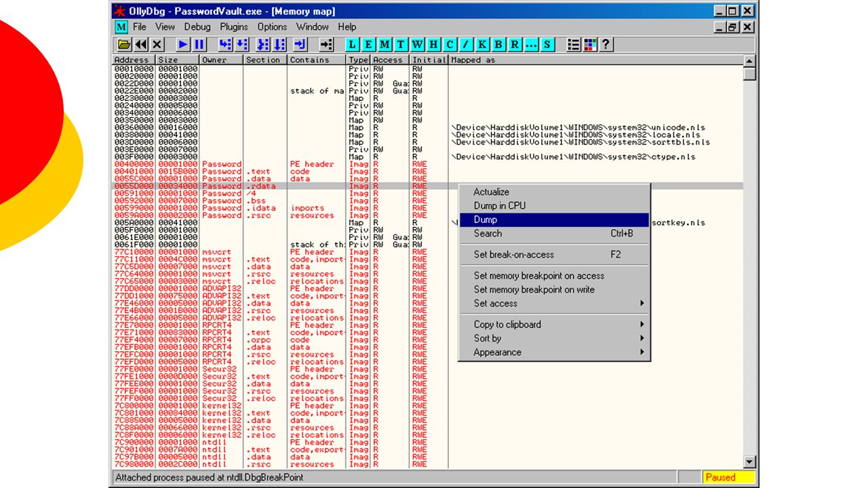Screen dimensions: 868x488
Task: Sort by the Address column header
Action: (134, 60)
